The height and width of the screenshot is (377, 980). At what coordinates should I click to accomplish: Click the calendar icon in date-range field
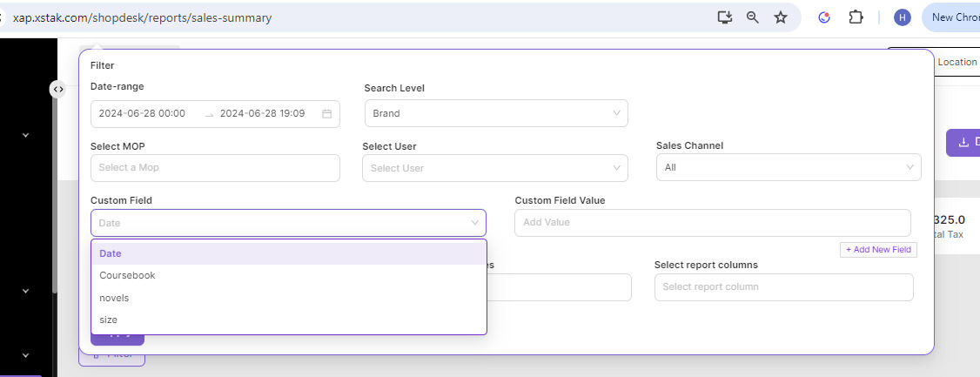(x=326, y=114)
